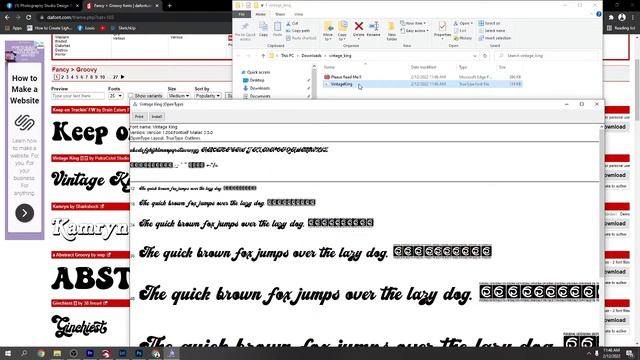Image resolution: width=640 pixels, height=360 pixels.
Task: Click Explorer refresh button beside address bar
Action: (485, 56)
